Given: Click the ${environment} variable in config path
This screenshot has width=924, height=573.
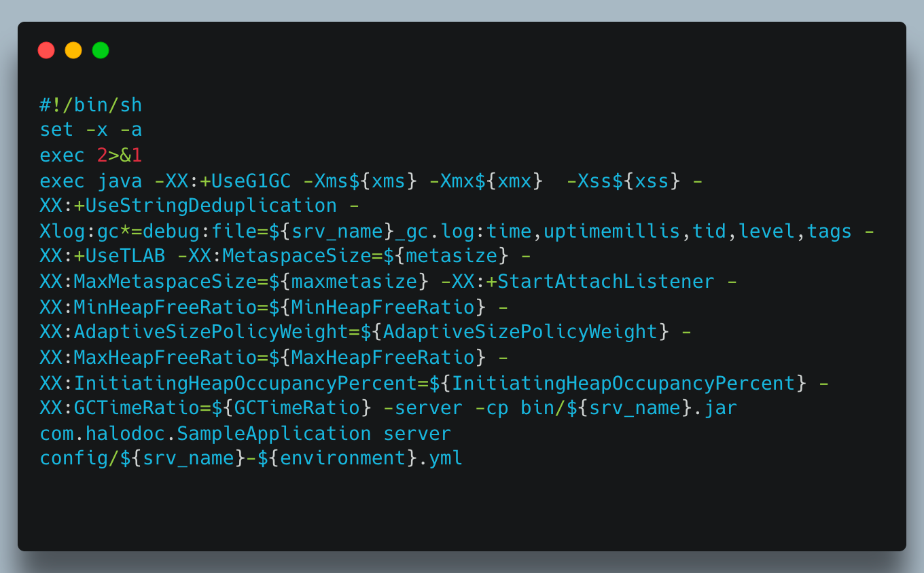Looking at the screenshot, I should coord(337,458).
